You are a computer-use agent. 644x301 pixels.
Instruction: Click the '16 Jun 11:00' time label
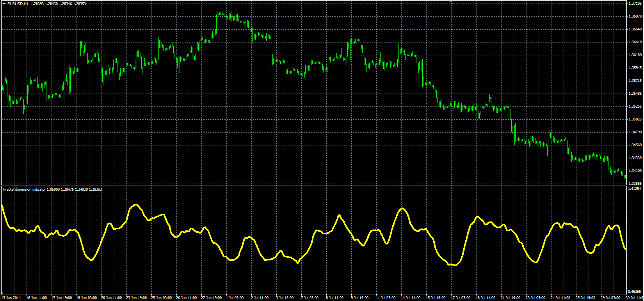coord(37,298)
